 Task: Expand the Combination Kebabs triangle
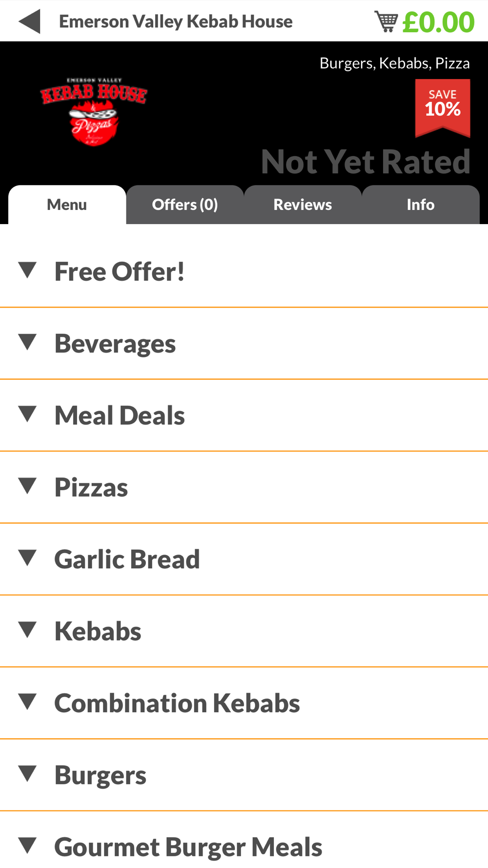27,702
